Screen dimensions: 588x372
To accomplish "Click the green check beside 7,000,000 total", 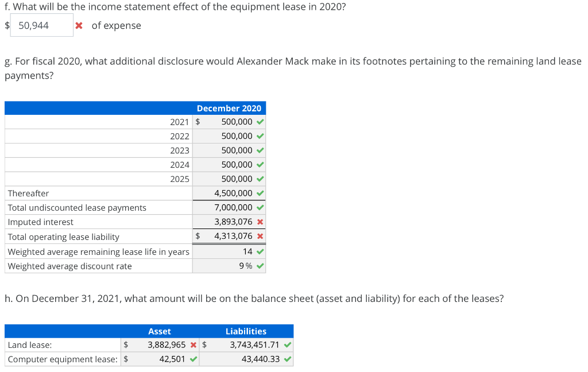I will coord(260,207).
